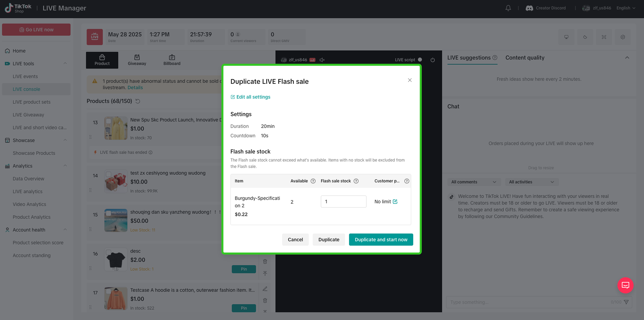This screenshot has height=320, width=644.
Task: Delete product 16 with trash icon
Action: click(265, 261)
